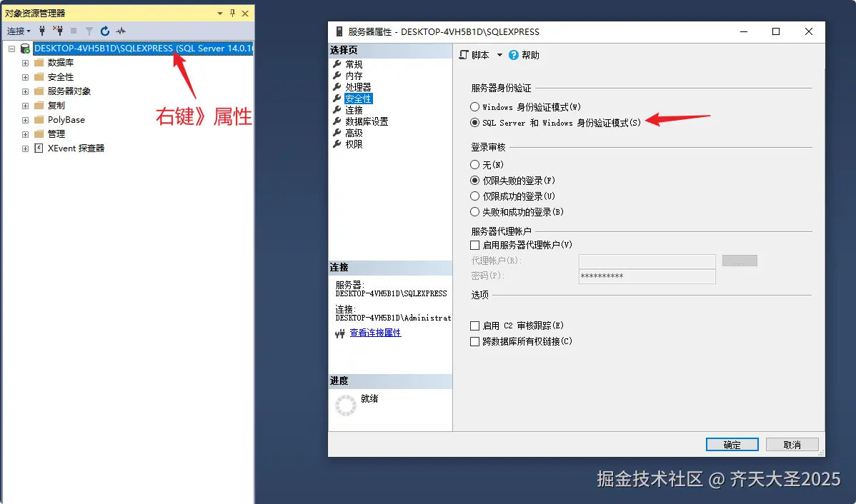Click the 复制 folder icon
The image size is (856, 504).
[x=39, y=105]
